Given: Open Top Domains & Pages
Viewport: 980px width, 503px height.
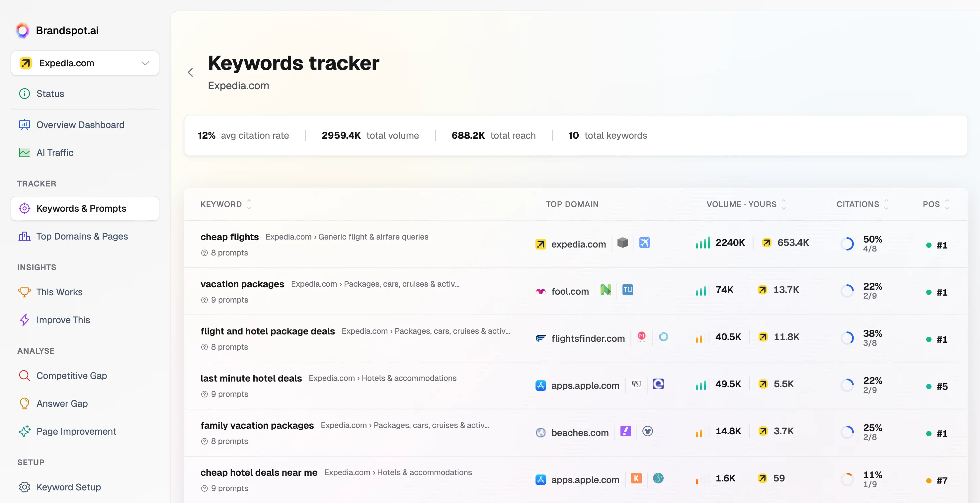Looking at the screenshot, I should (82, 236).
